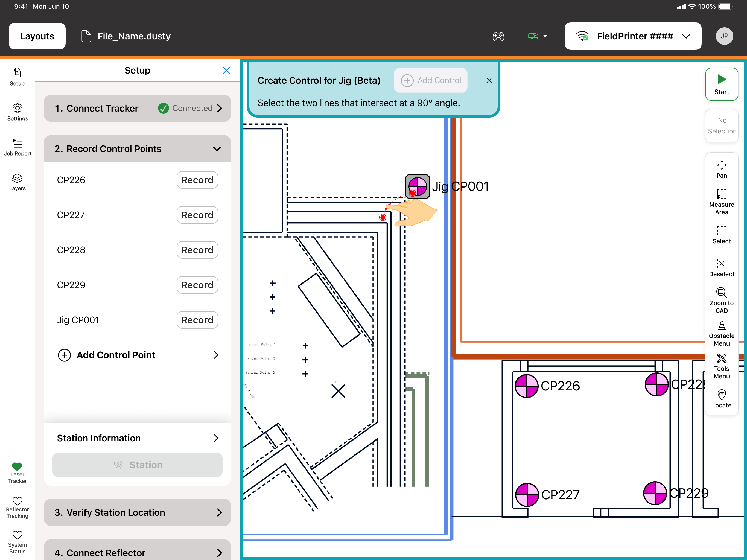Expand Connect Tracker step

(138, 108)
